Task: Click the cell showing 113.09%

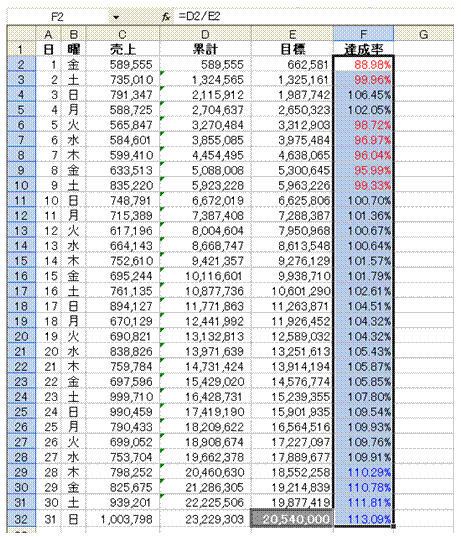Action: click(363, 519)
